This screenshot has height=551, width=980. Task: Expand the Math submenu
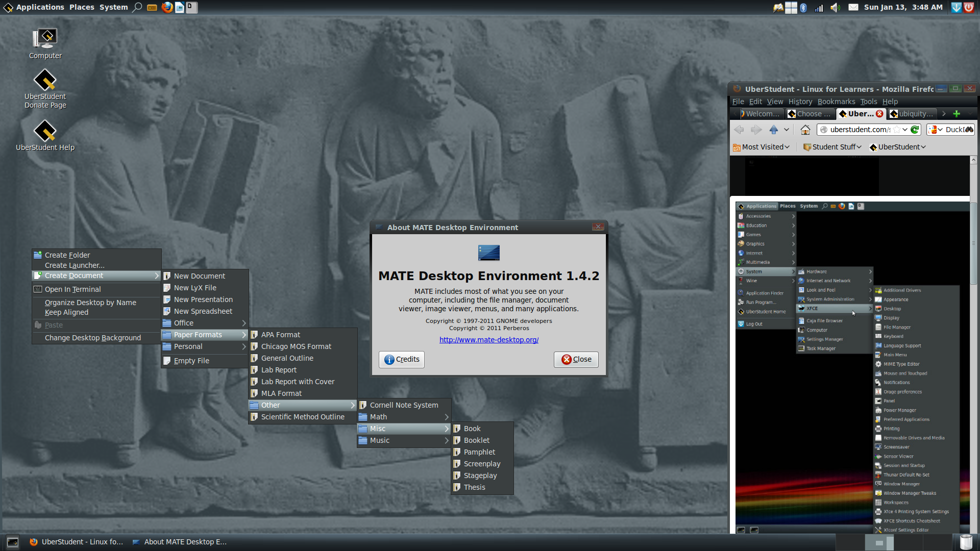pyautogui.click(x=404, y=417)
